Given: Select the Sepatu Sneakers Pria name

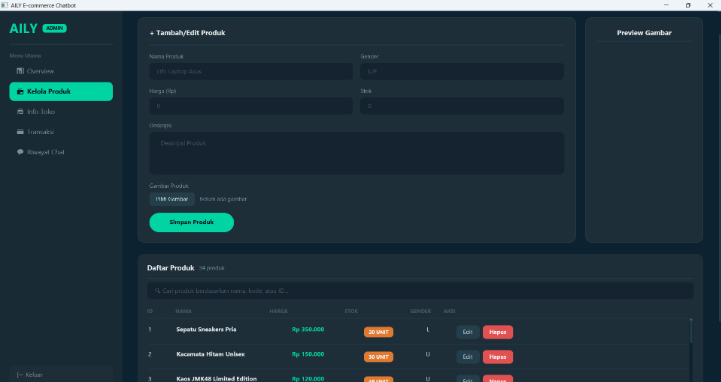Looking at the screenshot, I should (206, 330).
